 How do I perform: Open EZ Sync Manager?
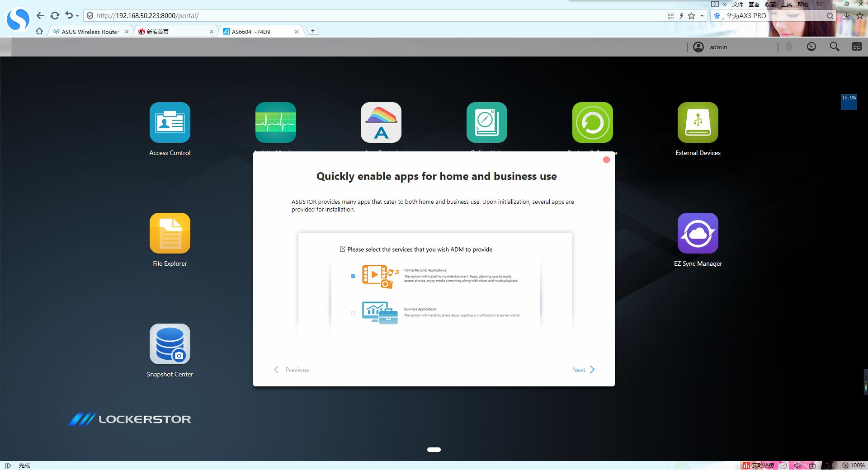[x=698, y=233]
